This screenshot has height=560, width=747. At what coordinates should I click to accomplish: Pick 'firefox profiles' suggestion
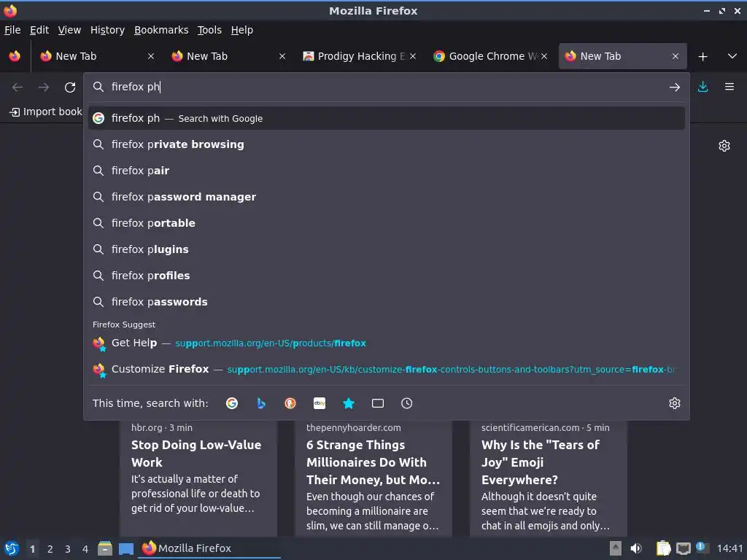pos(387,275)
